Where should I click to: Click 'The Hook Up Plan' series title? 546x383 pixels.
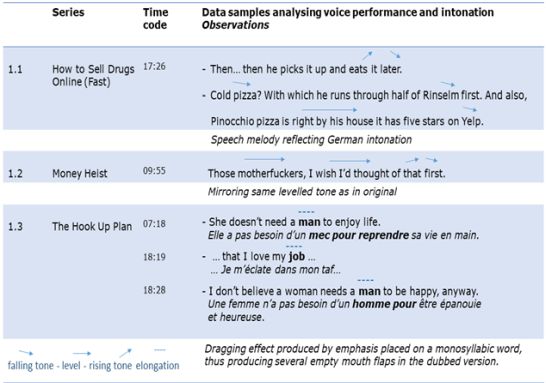[x=92, y=226]
